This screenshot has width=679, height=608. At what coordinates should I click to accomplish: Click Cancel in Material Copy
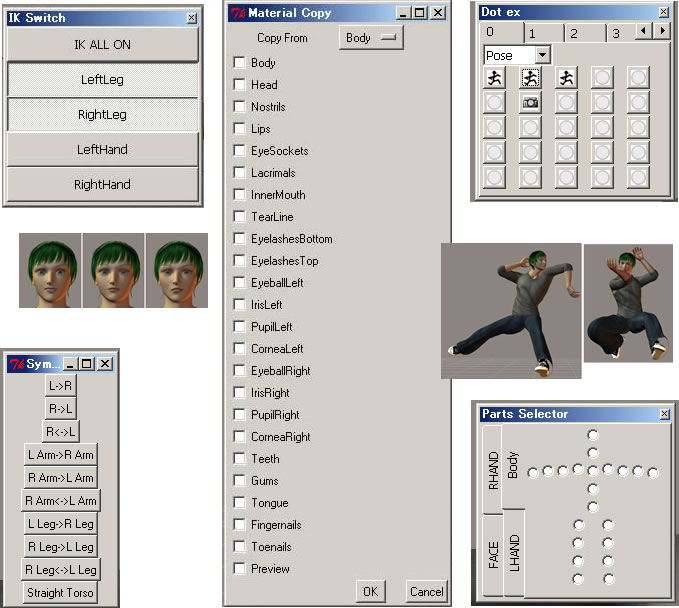(x=427, y=592)
